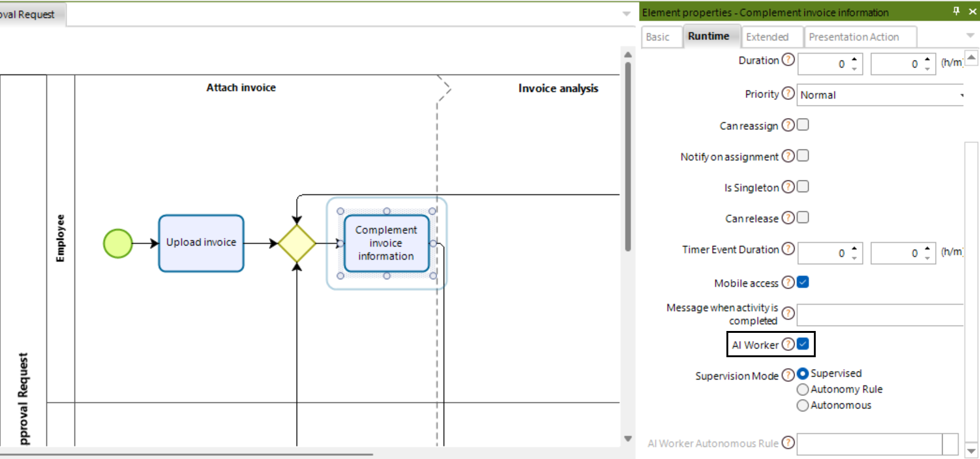This screenshot has width=980, height=459.
Task: Increase Duration minutes with up arrow
Action: pyautogui.click(x=928, y=59)
